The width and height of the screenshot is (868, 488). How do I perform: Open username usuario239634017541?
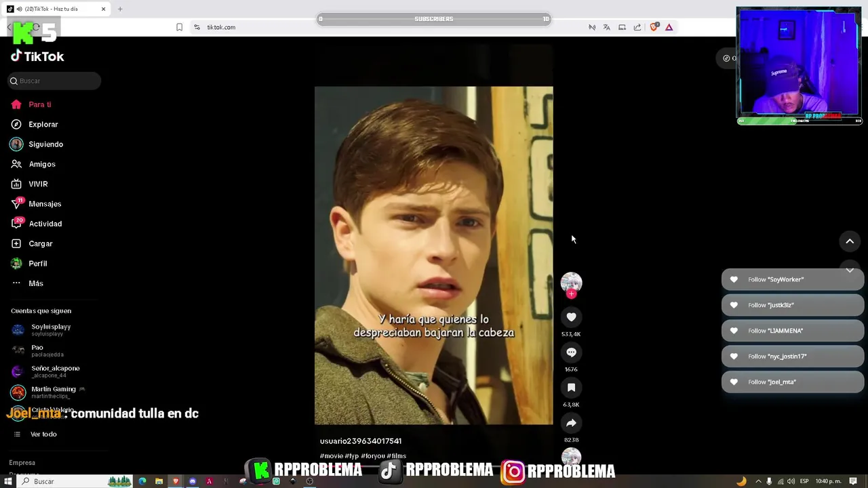[361, 441]
